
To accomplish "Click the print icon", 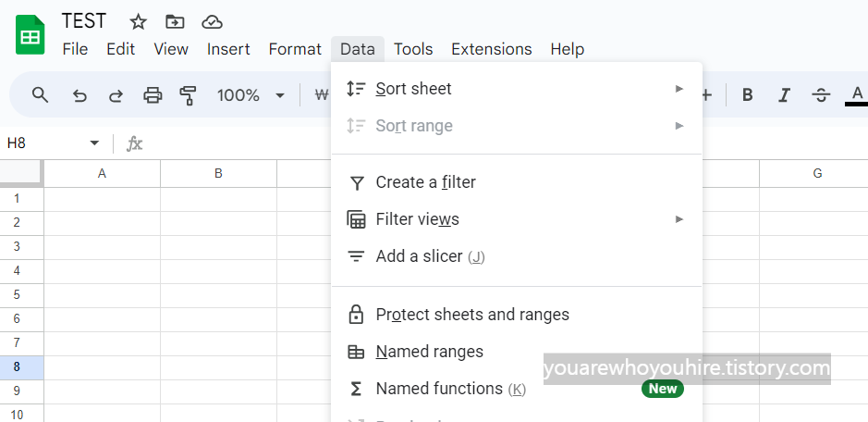I will click(153, 94).
